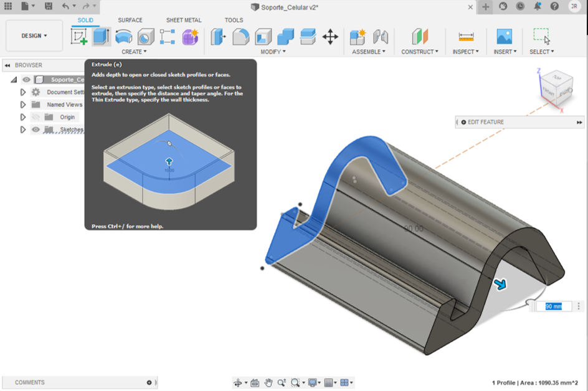The height and width of the screenshot is (391, 588).
Task: Expand the Sketches node
Action: click(23, 130)
